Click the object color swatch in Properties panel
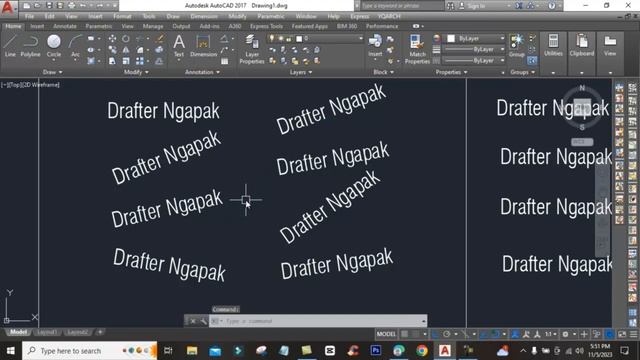640x360 pixels. pyautogui.click(x=451, y=38)
